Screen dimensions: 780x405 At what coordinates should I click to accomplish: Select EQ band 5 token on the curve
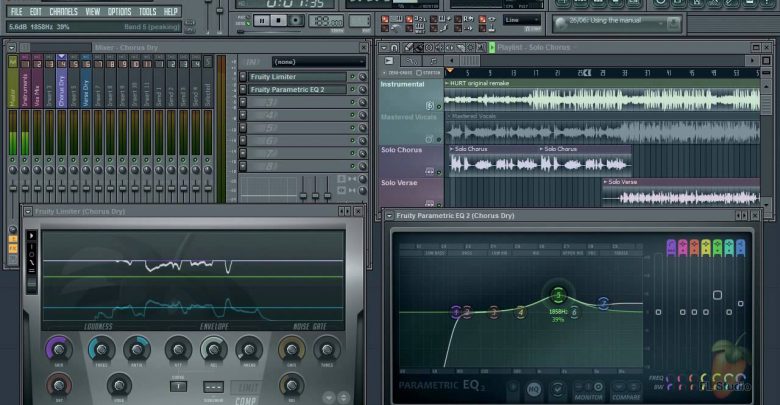click(x=558, y=295)
